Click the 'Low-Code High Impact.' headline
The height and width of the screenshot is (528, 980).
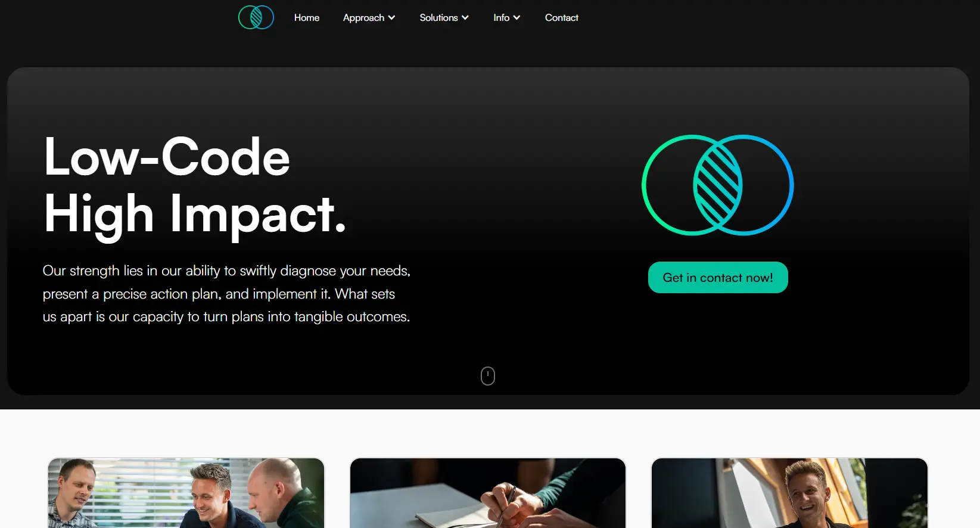195,185
